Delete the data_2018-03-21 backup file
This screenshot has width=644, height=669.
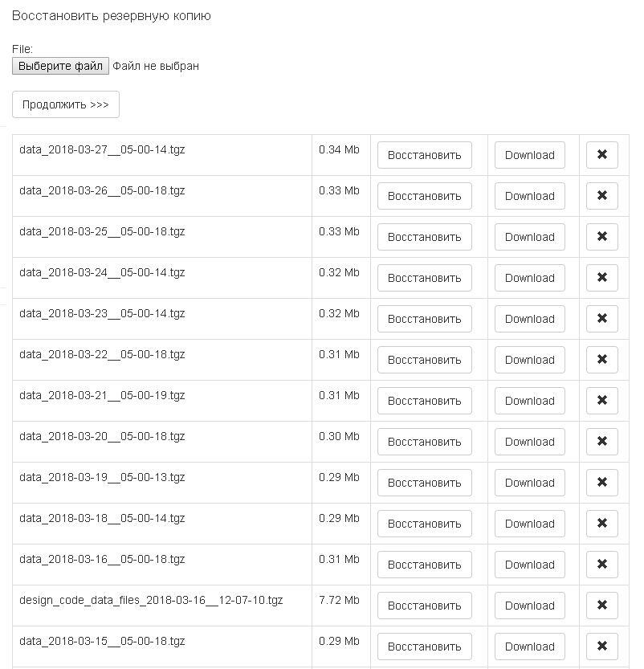click(x=601, y=401)
